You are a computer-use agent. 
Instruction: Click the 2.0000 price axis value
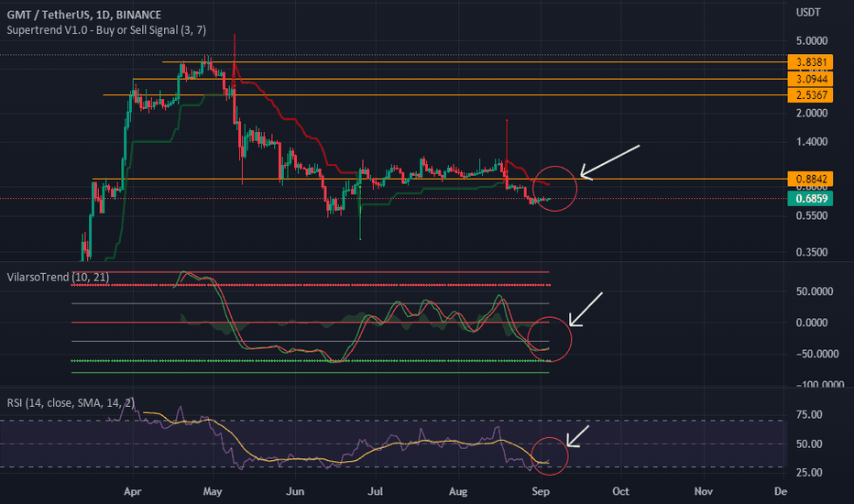[x=812, y=113]
